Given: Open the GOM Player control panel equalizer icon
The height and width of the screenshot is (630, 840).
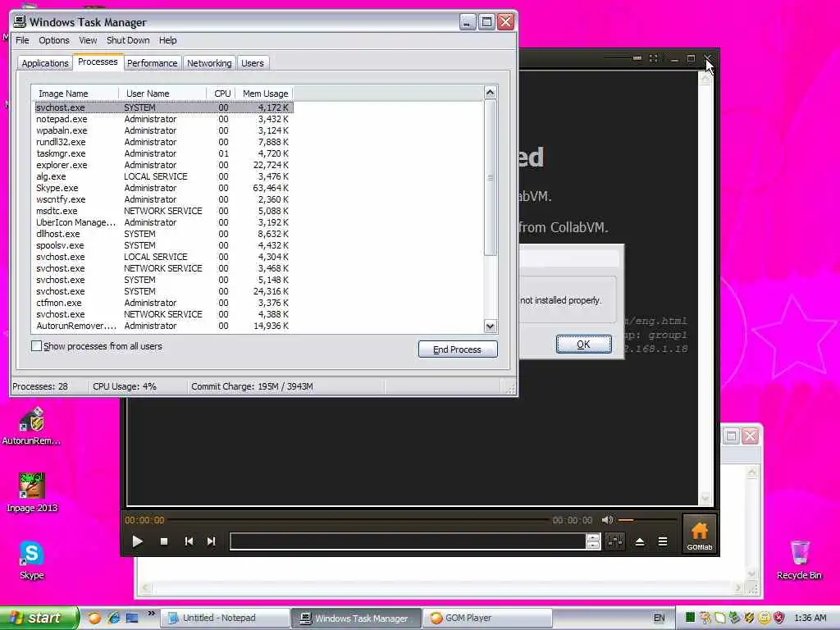Looking at the screenshot, I should coord(615,541).
